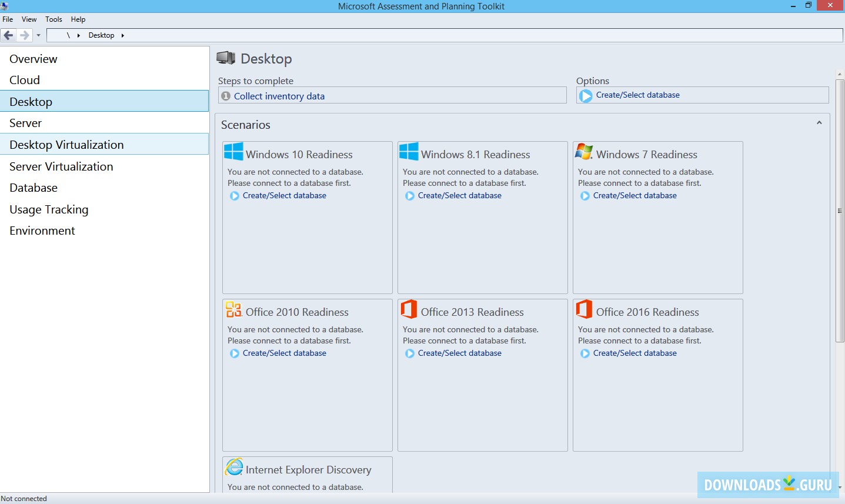The height and width of the screenshot is (504, 845).
Task: Open the File menu
Action: coord(8,19)
